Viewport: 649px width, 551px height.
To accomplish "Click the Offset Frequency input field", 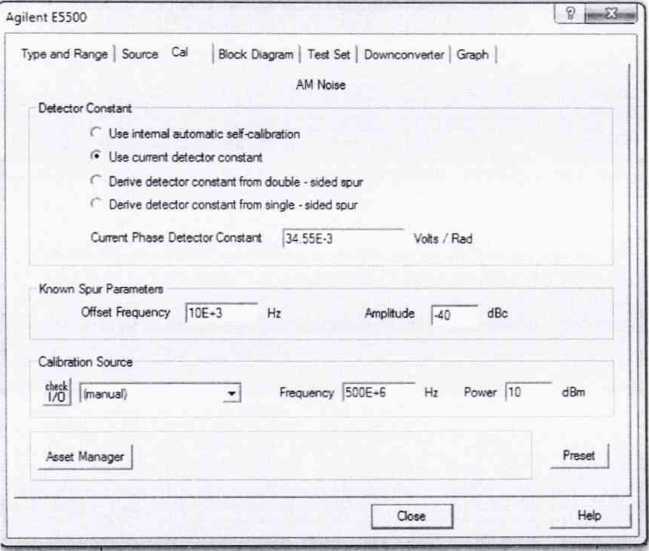I will tap(221, 313).
